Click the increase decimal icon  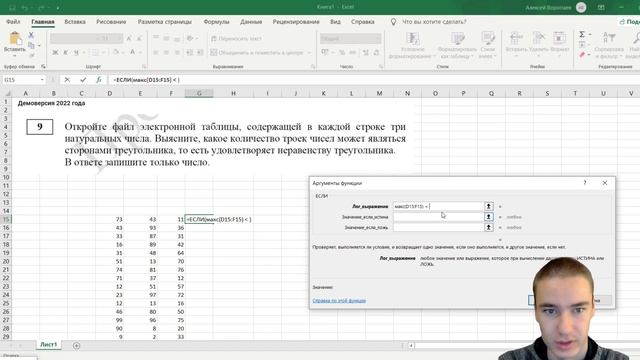pos(366,52)
